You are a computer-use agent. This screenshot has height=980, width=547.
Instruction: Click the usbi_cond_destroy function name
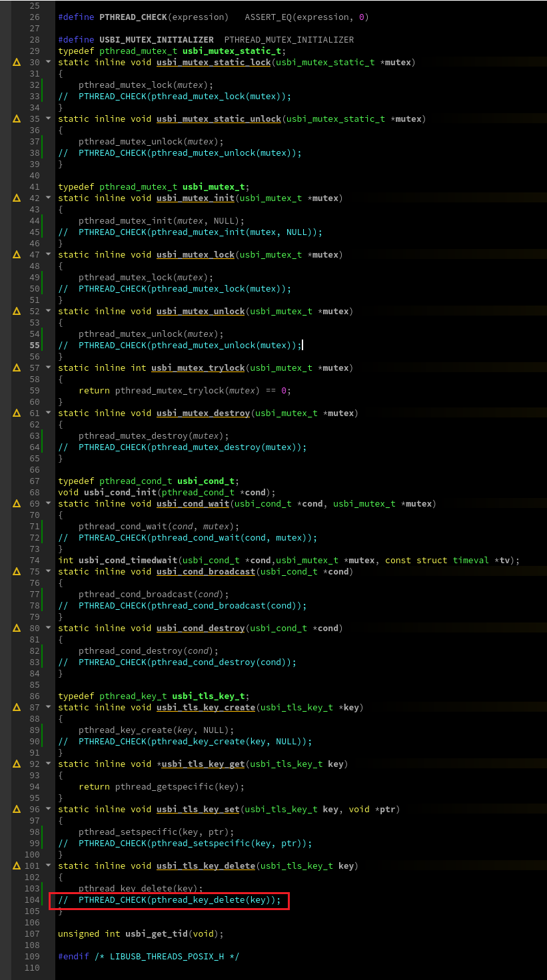click(x=201, y=628)
